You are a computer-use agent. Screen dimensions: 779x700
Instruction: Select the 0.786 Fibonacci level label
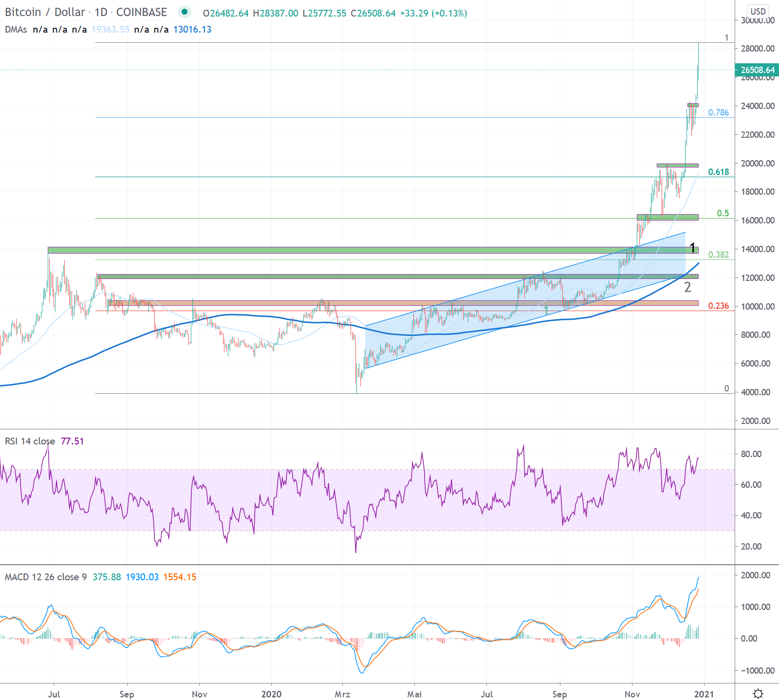(718, 112)
